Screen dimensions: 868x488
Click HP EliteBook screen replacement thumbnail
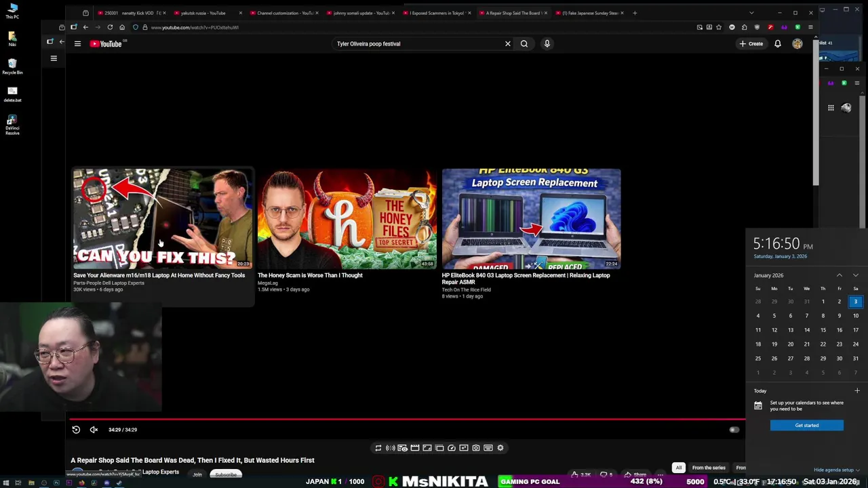531,219
